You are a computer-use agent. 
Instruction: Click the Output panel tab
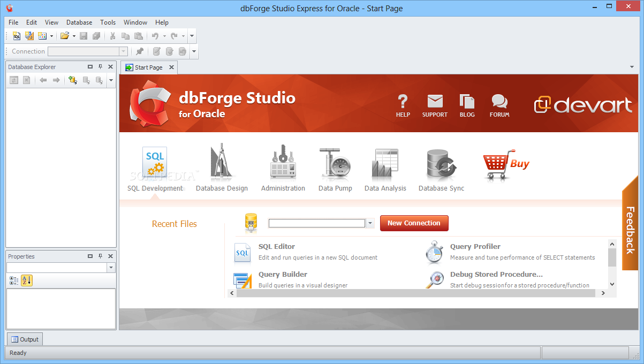(25, 339)
